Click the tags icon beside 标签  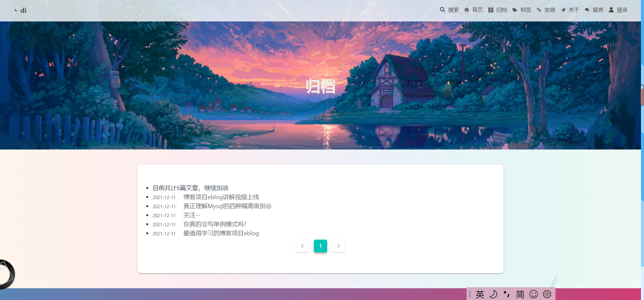point(515,10)
